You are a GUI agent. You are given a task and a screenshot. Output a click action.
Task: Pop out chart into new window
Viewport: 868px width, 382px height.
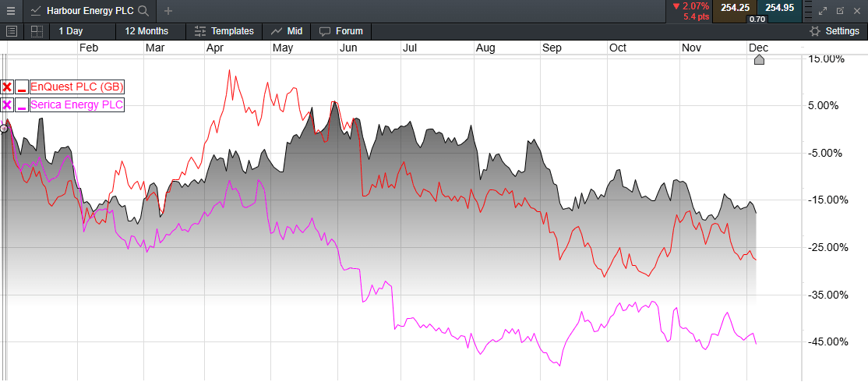840,10
